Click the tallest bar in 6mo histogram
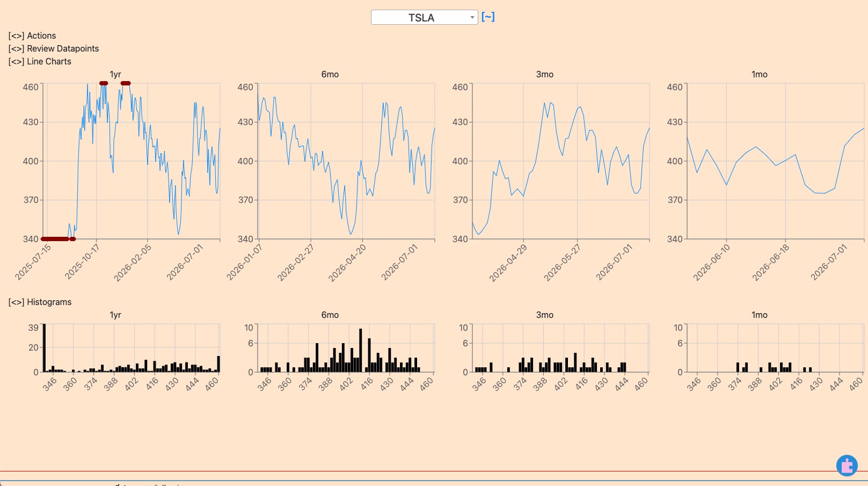 point(361,350)
